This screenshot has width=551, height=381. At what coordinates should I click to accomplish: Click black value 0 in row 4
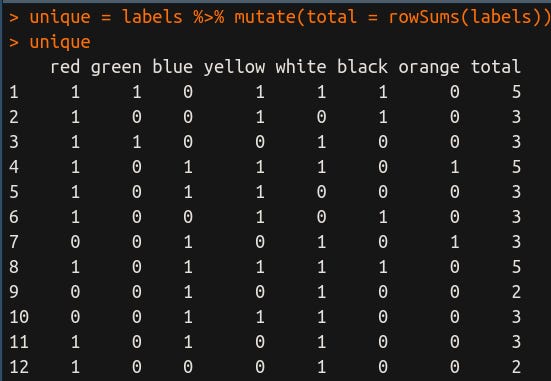tap(383, 167)
